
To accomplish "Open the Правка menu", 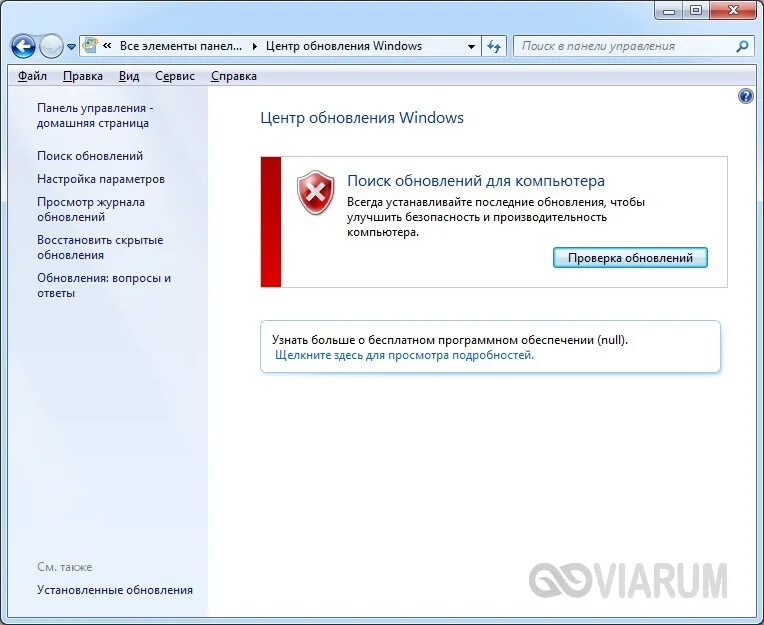I will (83, 76).
